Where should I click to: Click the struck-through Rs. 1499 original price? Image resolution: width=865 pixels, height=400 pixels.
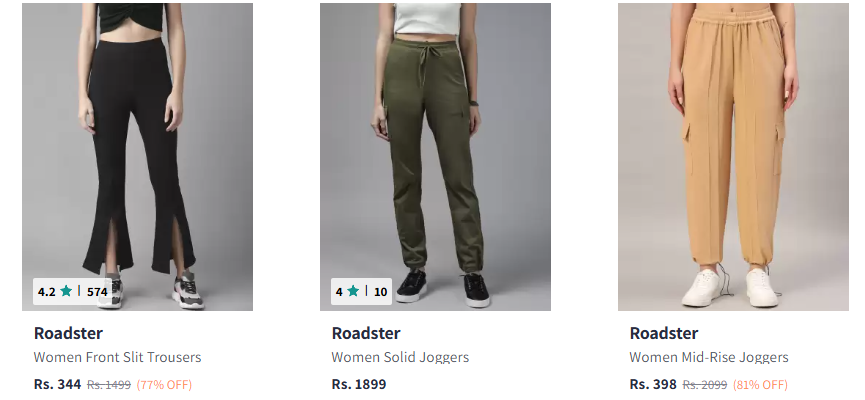pos(109,385)
